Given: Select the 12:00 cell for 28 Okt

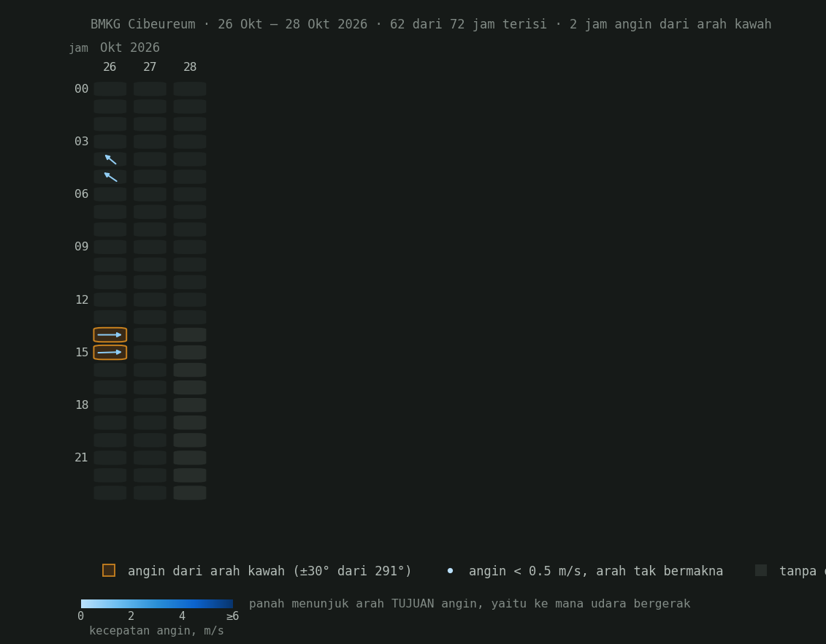Looking at the screenshot, I should pyautogui.click(x=190, y=299).
